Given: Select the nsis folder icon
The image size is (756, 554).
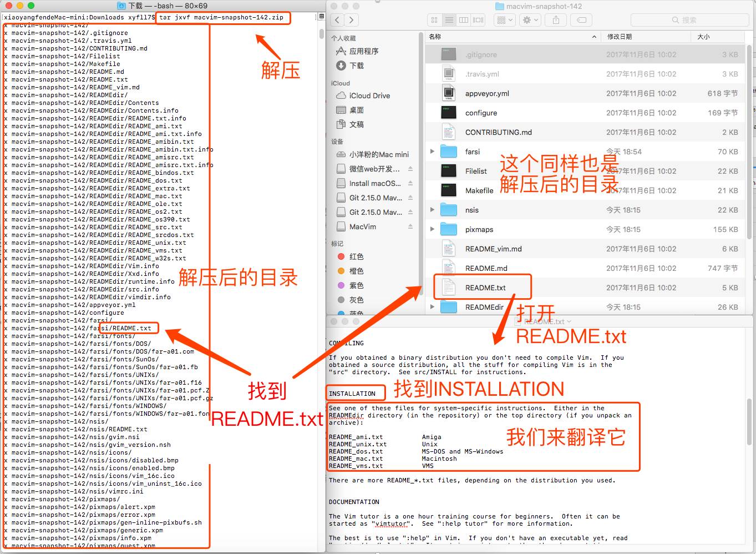Looking at the screenshot, I should pyautogui.click(x=448, y=210).
